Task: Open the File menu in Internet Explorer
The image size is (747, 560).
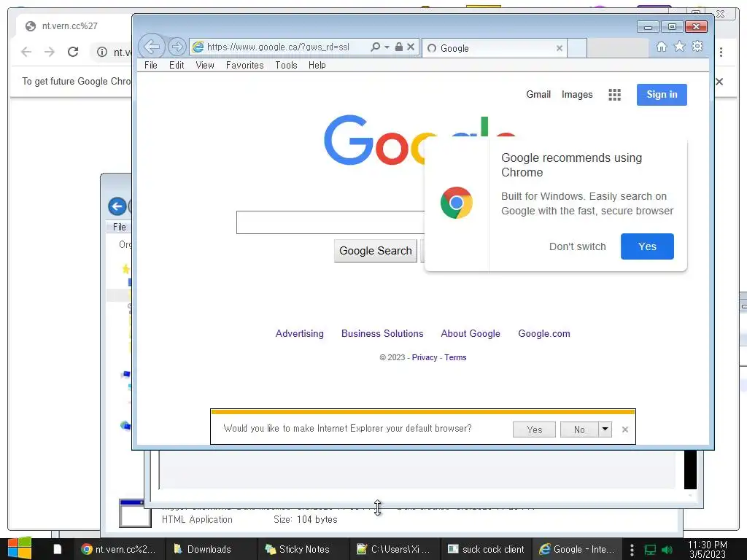Action: (150, 65)
